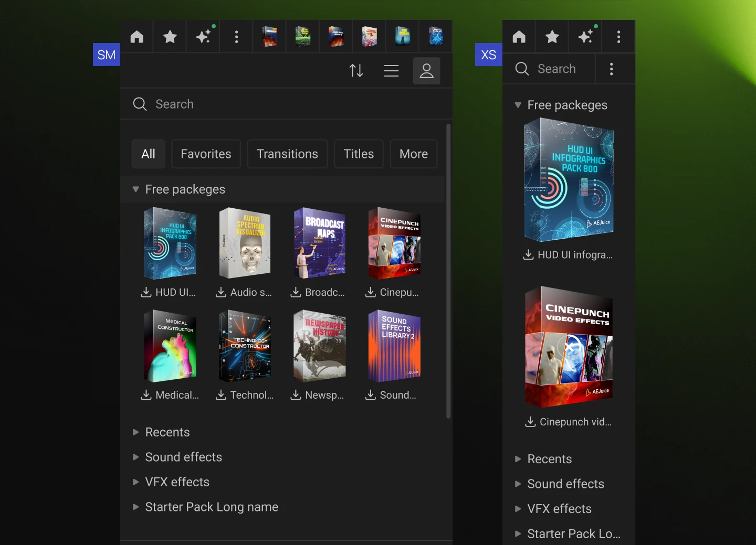Click the magnifier icon in the XS search bar

click(522, 69)
